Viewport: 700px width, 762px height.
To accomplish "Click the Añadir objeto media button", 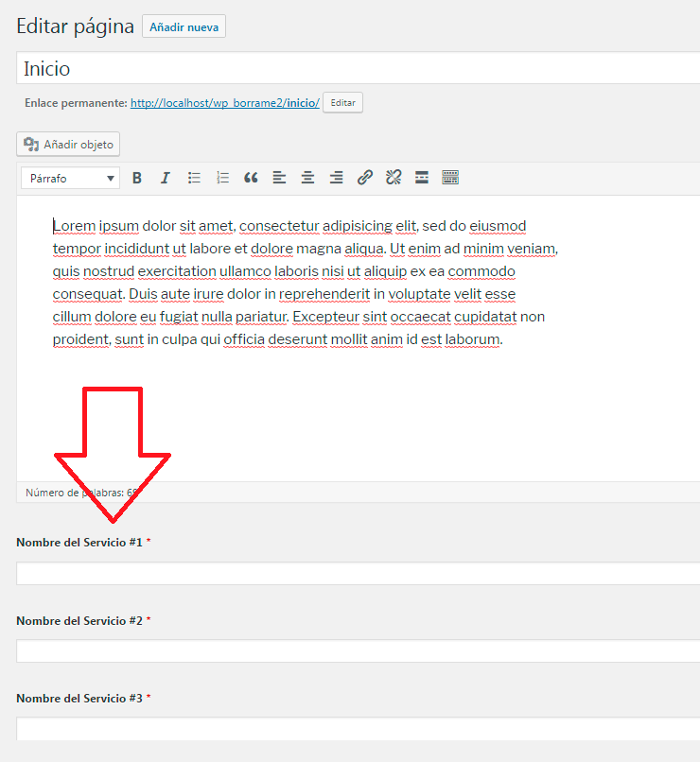I will click(x=68, y=145).
